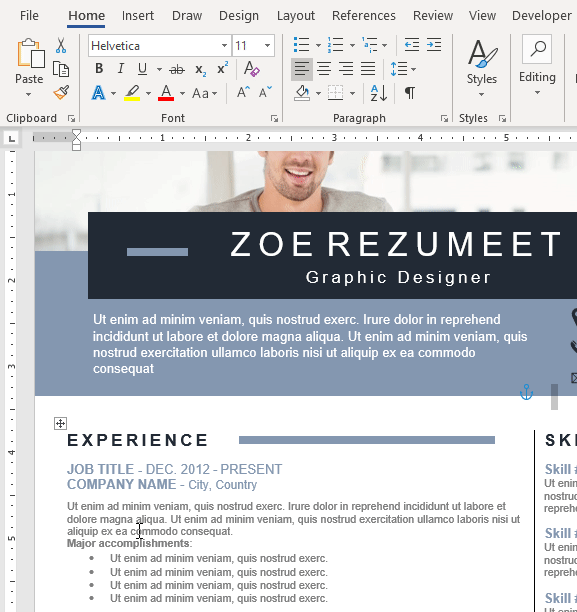The width and height of the screenshot is (577, 612).
Task: Open the Developer tab
Action: pos(542,16)
